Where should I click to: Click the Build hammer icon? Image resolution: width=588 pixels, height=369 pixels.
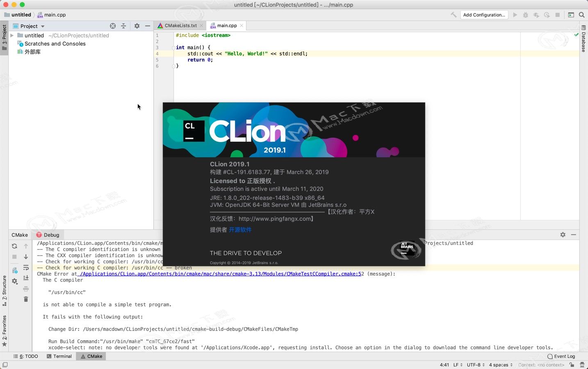(x=454, y=15)
